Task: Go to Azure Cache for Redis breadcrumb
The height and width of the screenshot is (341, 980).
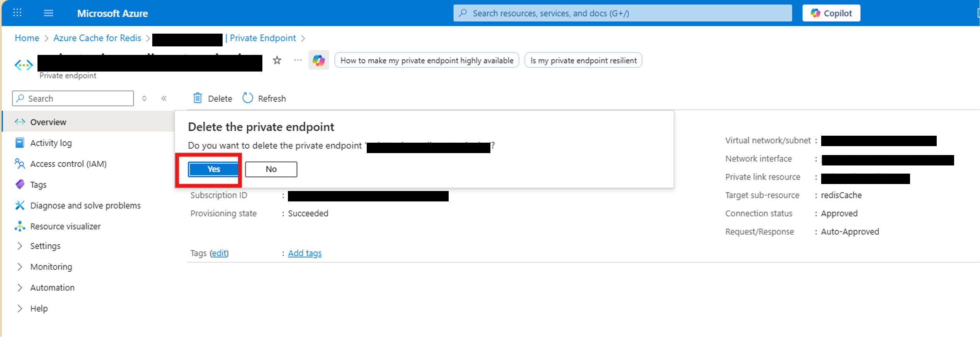Action: 97,38
